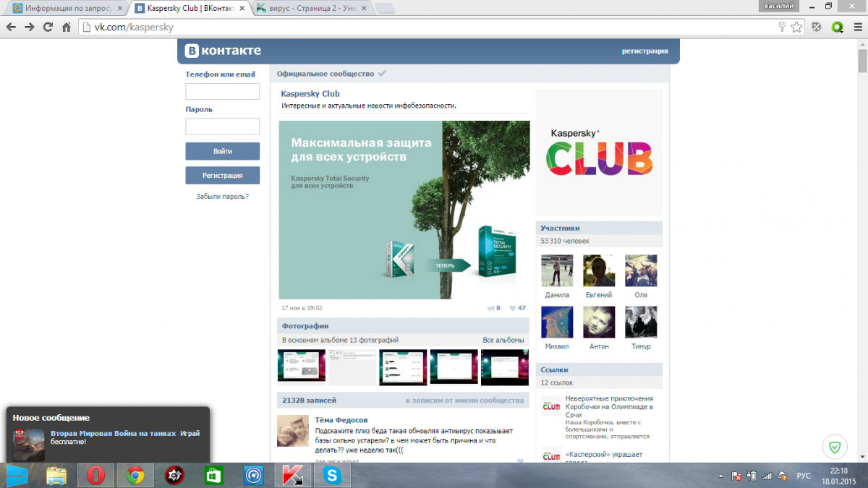
Task: Like the post with heart icon 47
Action: pos(517,308)
